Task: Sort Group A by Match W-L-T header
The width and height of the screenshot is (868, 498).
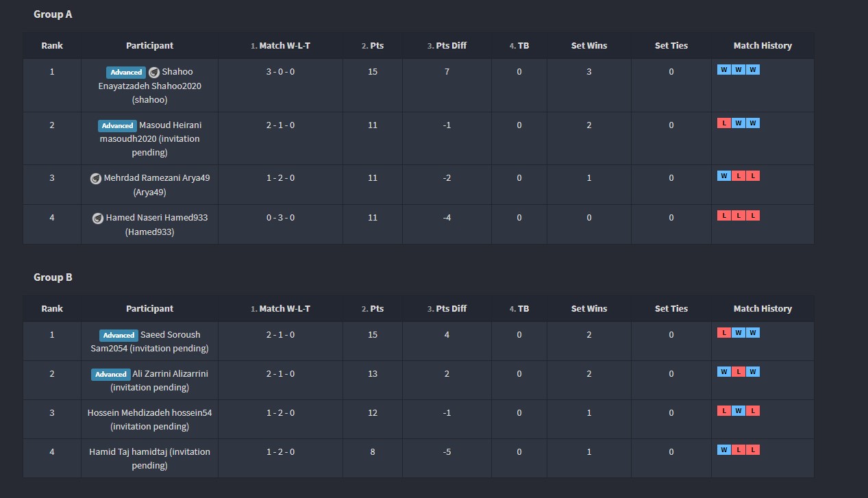Action: (284, 46)
